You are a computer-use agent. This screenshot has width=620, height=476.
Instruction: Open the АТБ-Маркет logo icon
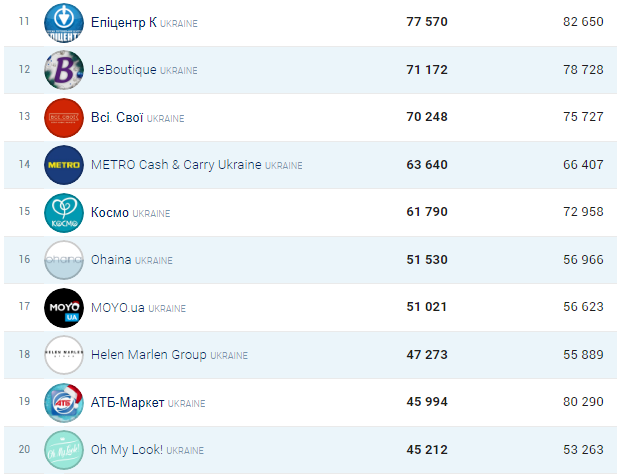click(x=64, y=403)
